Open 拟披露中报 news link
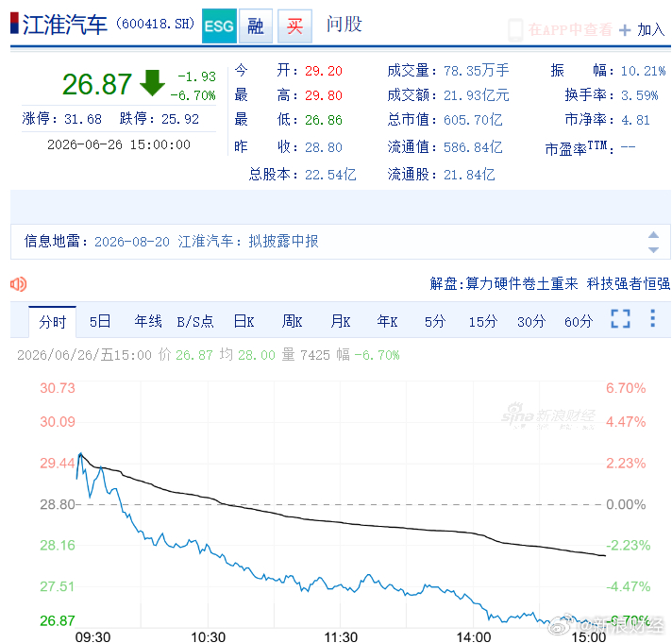 click(283, 242)
